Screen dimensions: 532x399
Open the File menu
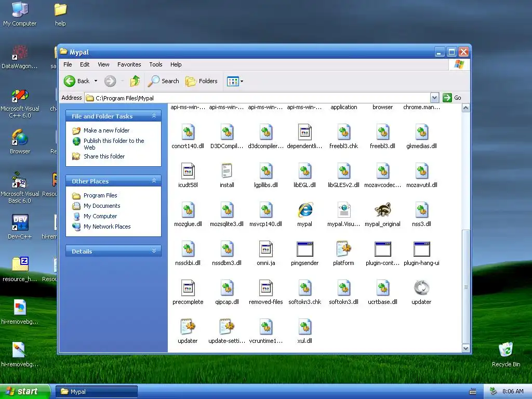click(68, 64)
